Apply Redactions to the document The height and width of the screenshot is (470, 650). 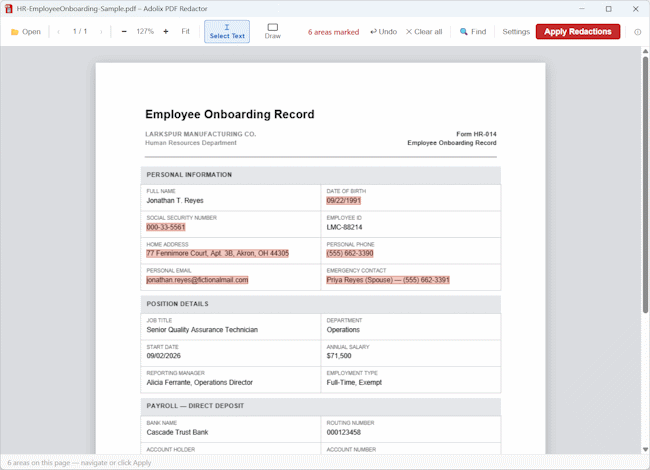[x=578, y=31]
